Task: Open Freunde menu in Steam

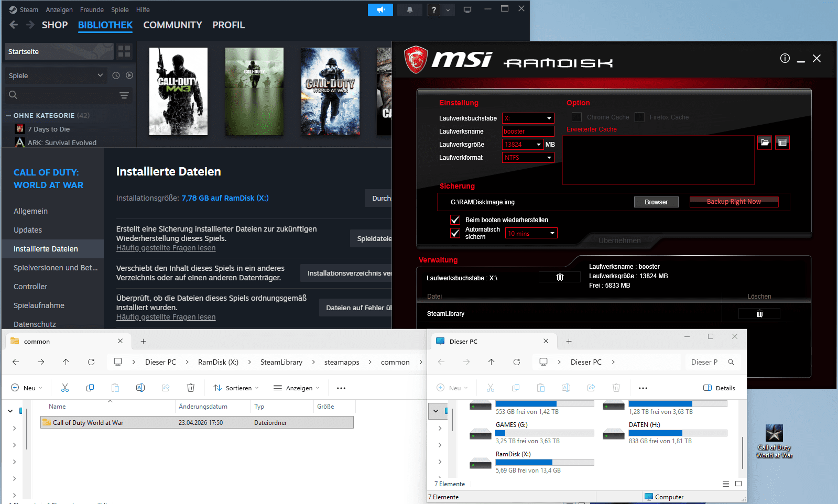Action: tap(92, 10)
